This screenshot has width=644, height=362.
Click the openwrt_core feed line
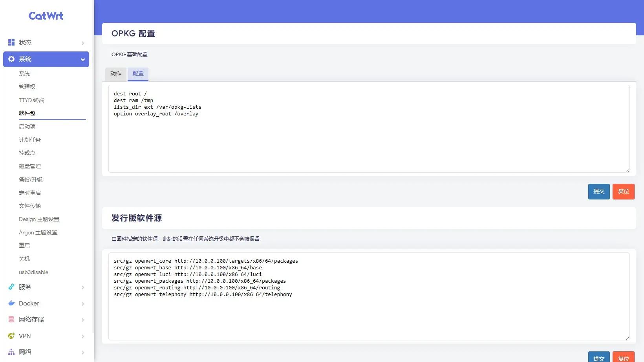206,261
